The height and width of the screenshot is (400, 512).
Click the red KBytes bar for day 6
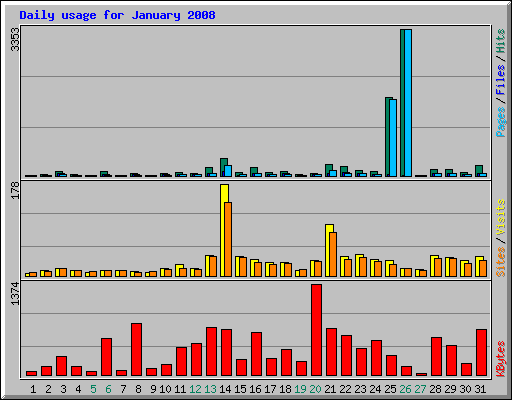click(x=106, y=357)
